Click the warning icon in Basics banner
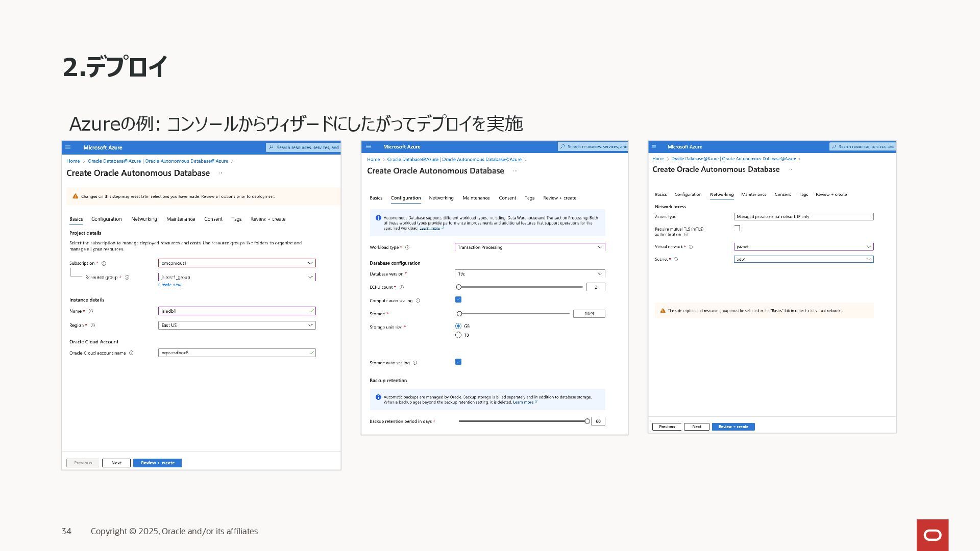Image resolution: width=980 pixels, height=551 pixels. tap(76, 196)
